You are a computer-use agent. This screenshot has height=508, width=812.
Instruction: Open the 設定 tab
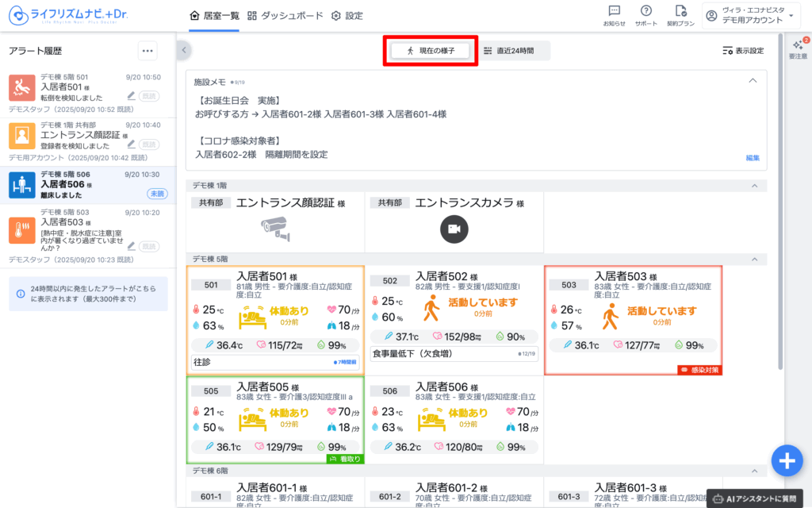pos(347,16)
